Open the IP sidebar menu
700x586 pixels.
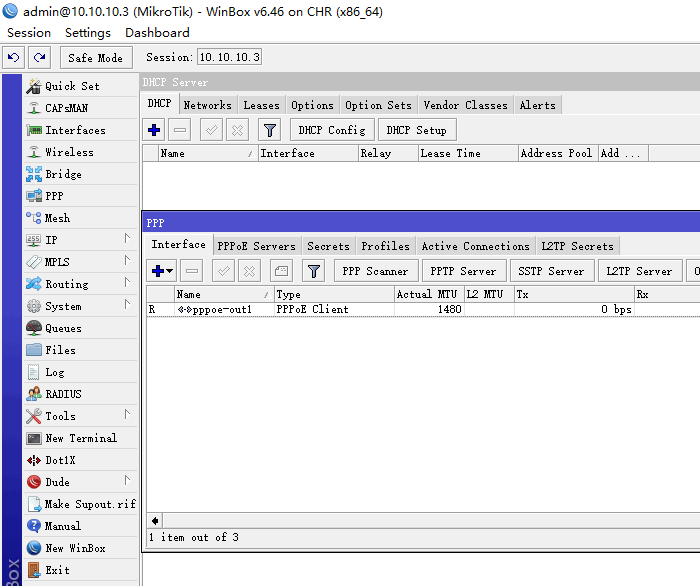[x=80, y=240]
